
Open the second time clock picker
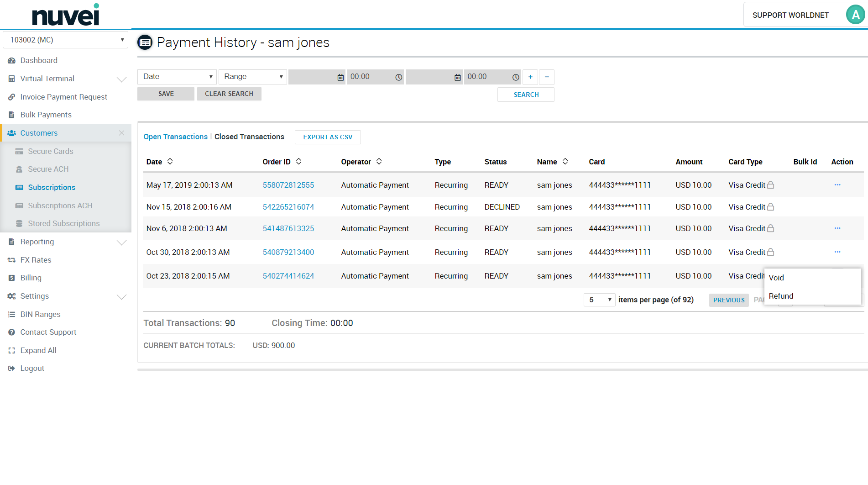516,77
